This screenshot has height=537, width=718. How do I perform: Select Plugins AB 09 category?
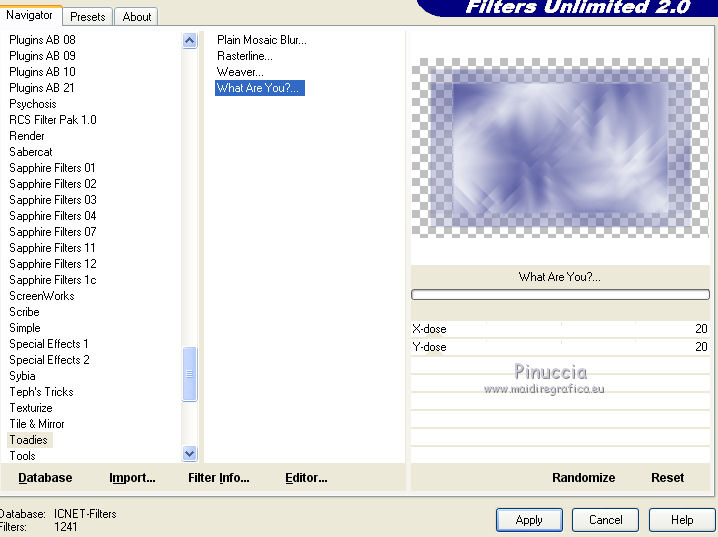click(42, 56)
